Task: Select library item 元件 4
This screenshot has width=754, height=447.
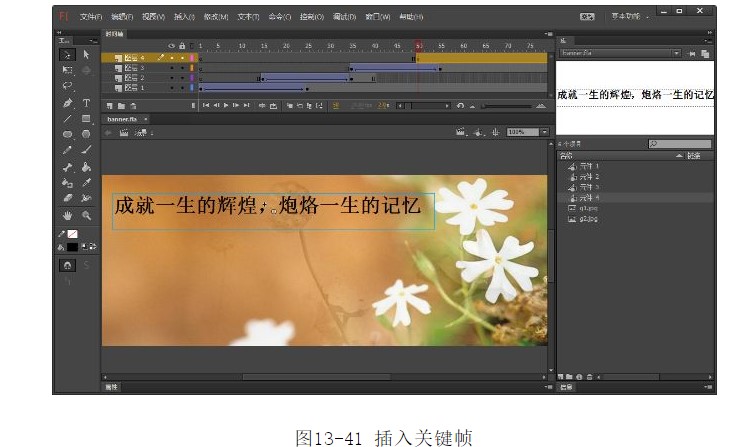Action: click(x=589, y=197)
